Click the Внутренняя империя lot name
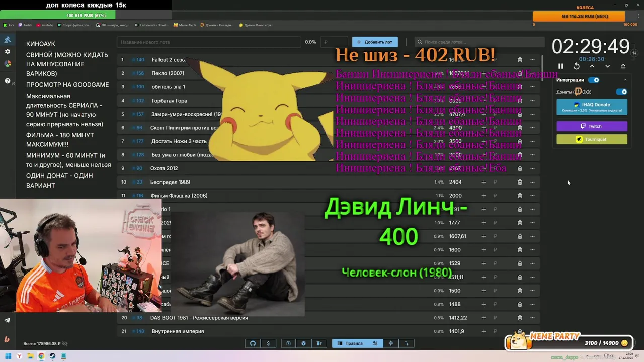644x362 pixels. (x=177, y=331)
